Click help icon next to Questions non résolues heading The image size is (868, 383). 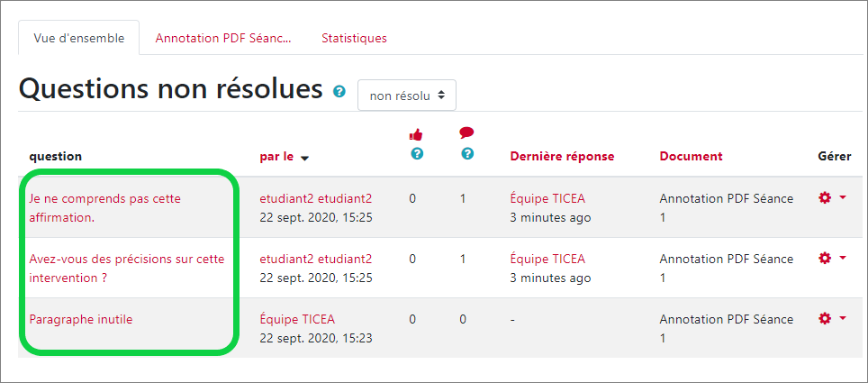(339, 92)
